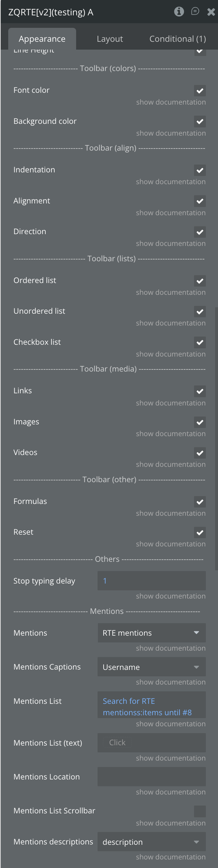Show documentation for Stop typing delay
This screenshot has width=218, height=868.
pyautogui.click(x=171, y=596)
